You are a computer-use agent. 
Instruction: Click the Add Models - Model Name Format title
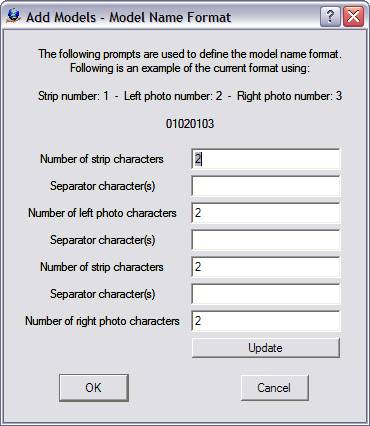pyautogui.click(x=129, y=17)
